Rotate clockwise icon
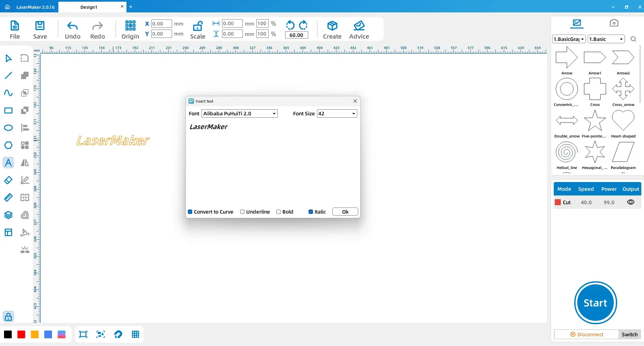The width and height of the screenshot is (644, 346). (303, 25)
